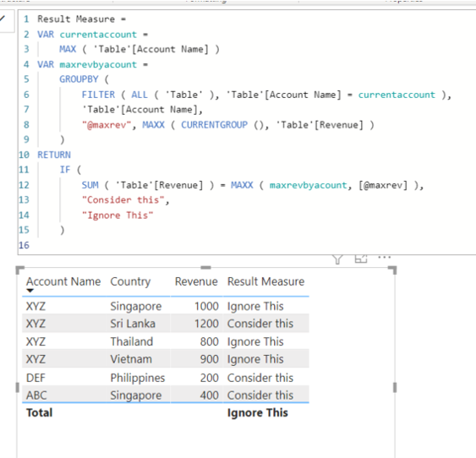Select the Total row label

point(39,413)
